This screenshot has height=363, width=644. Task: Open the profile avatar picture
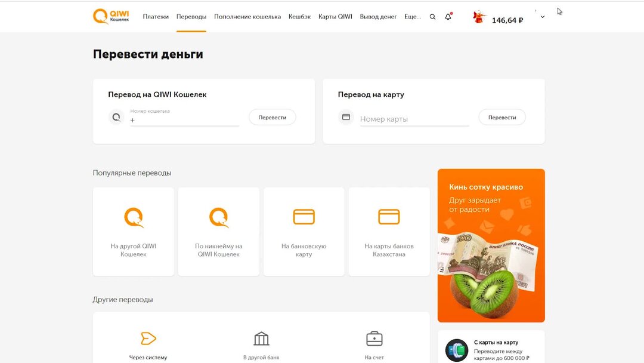[x=478, y=17]
